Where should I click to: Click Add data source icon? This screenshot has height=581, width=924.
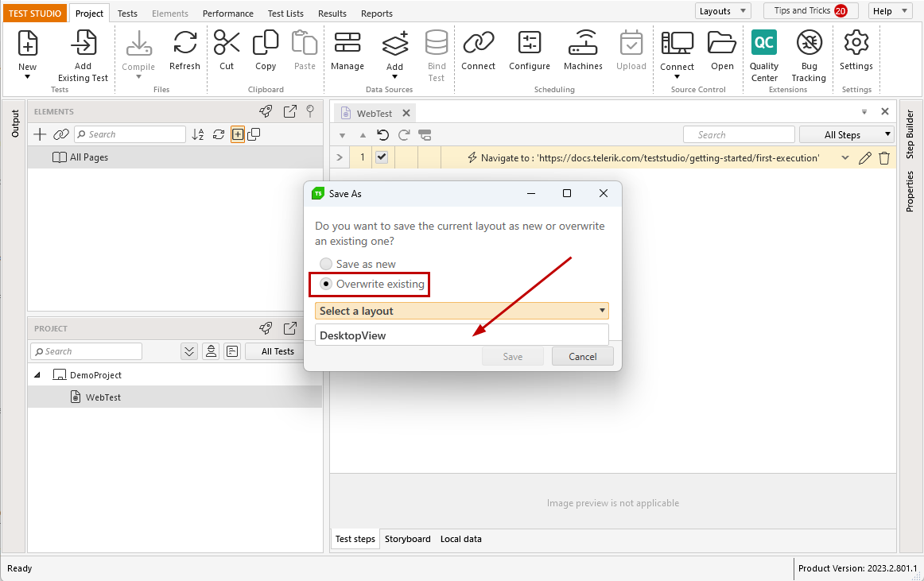395,43
